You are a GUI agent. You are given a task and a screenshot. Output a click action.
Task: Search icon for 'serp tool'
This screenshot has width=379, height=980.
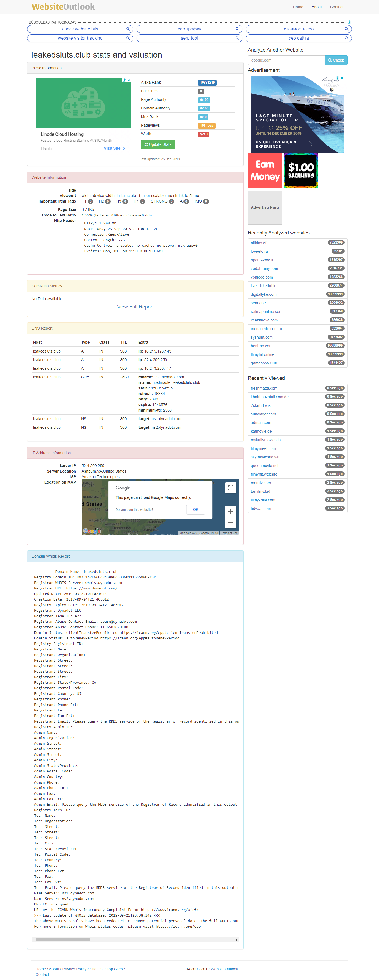237,38
